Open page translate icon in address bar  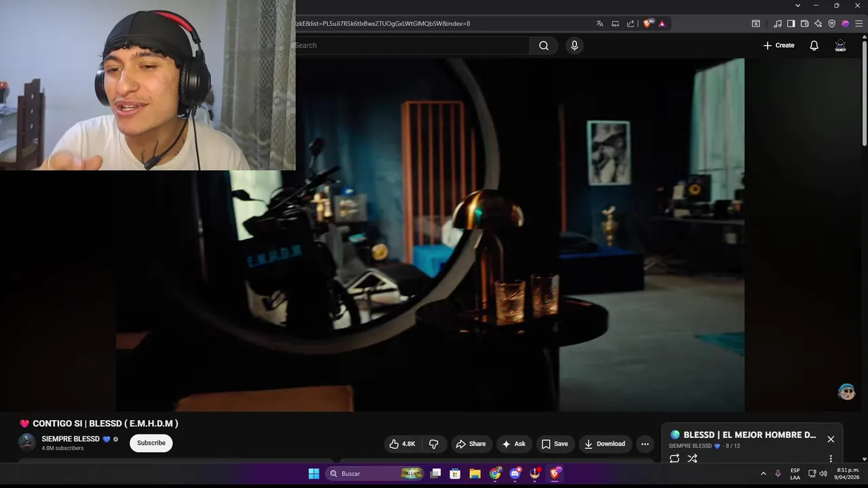pyautogui.click(x=599, y=23)
